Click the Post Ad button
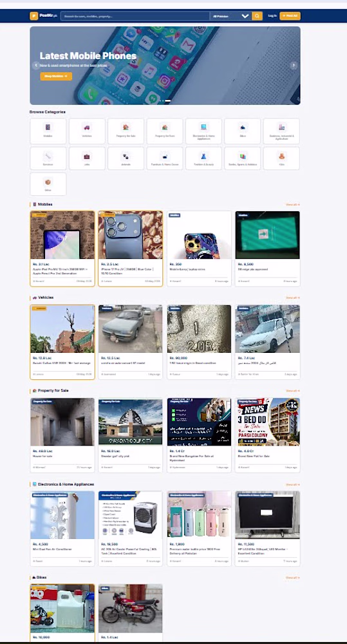The height and width of the screenshot is (644, 347). [x=290, y=16]
